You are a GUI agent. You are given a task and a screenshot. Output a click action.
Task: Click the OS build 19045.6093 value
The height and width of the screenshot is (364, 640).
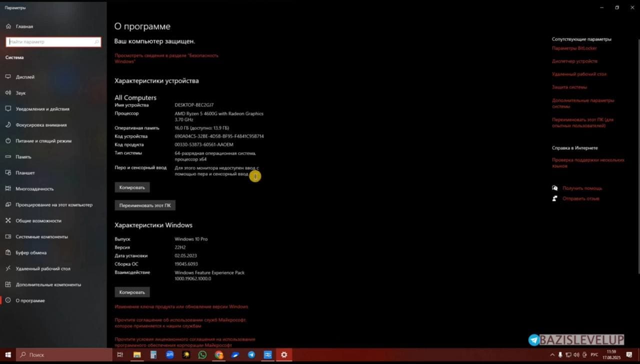pyautogui.click(x=186, y=264)
